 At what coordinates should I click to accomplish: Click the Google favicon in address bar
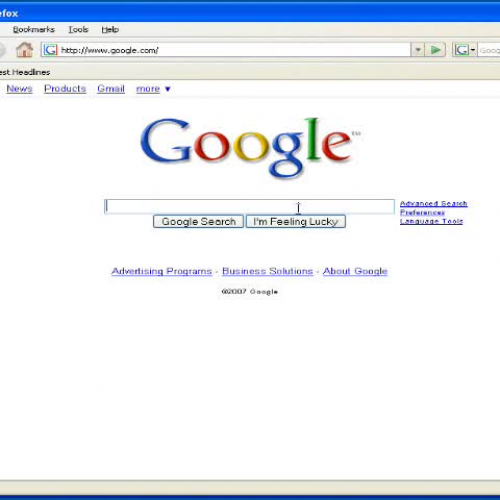click(x=50, y=50)
